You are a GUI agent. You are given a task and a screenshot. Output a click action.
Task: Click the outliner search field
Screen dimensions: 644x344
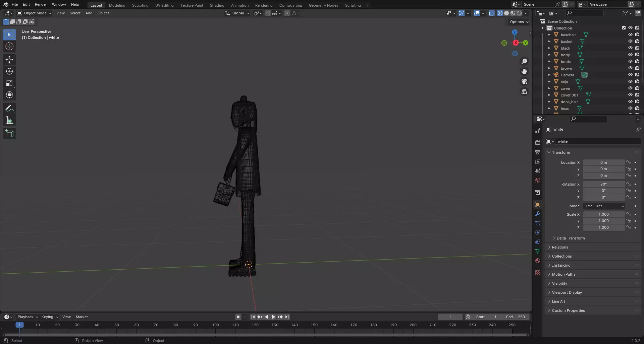point(584,13)
